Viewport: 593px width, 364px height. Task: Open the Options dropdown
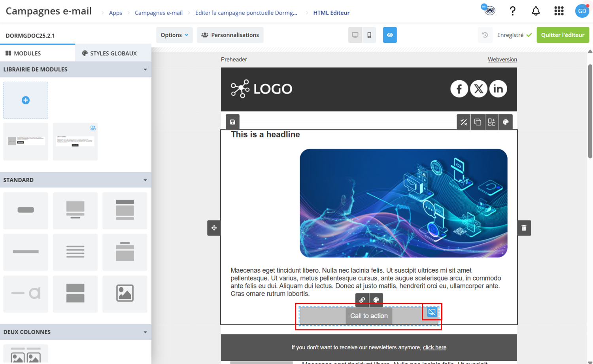(174, 35)
